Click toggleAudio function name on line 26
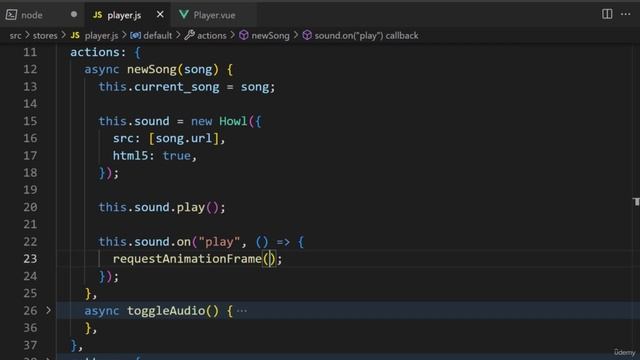The image size is (640, 360). tap(166, 311)
